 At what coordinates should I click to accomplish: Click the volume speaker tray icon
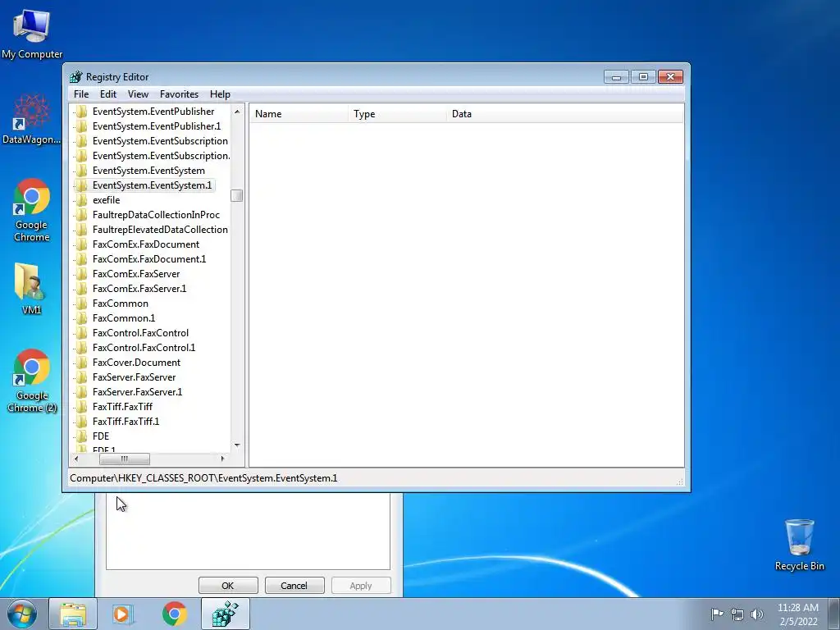click(x=757, y=614)
